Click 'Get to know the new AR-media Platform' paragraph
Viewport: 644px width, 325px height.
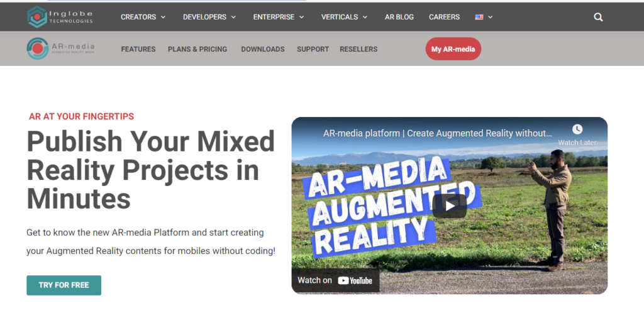coord(151,241)
